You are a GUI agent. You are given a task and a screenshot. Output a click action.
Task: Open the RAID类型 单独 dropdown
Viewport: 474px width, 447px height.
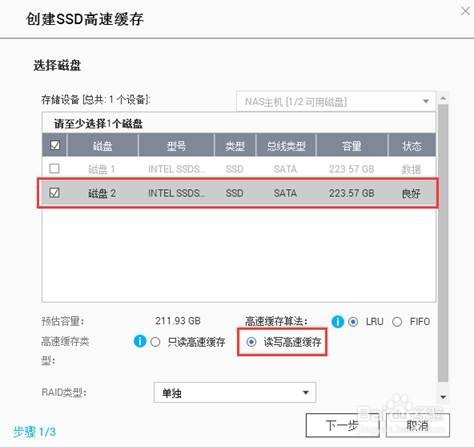click(235, 393)
